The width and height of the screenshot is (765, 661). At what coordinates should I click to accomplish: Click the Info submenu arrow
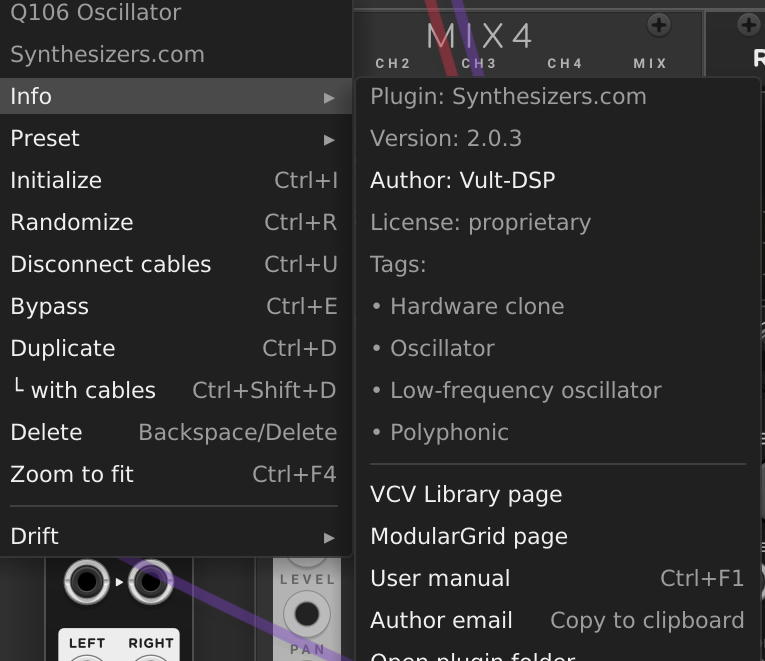pos(329,98)
